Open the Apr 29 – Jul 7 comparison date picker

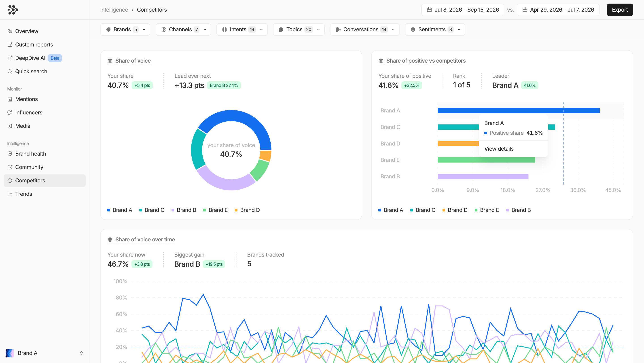tap(558, 10)
